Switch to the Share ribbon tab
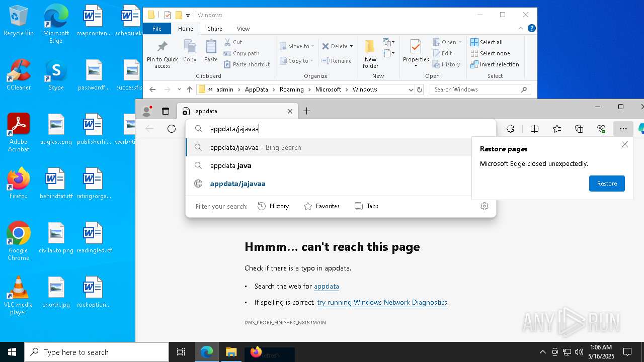Screen dimensions: 644x362 [215, 29]
